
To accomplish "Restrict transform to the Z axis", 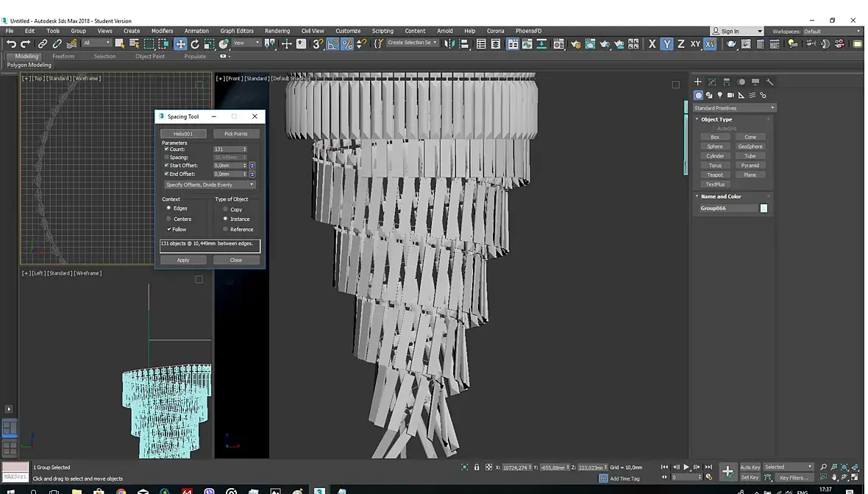I will point(681,44).
